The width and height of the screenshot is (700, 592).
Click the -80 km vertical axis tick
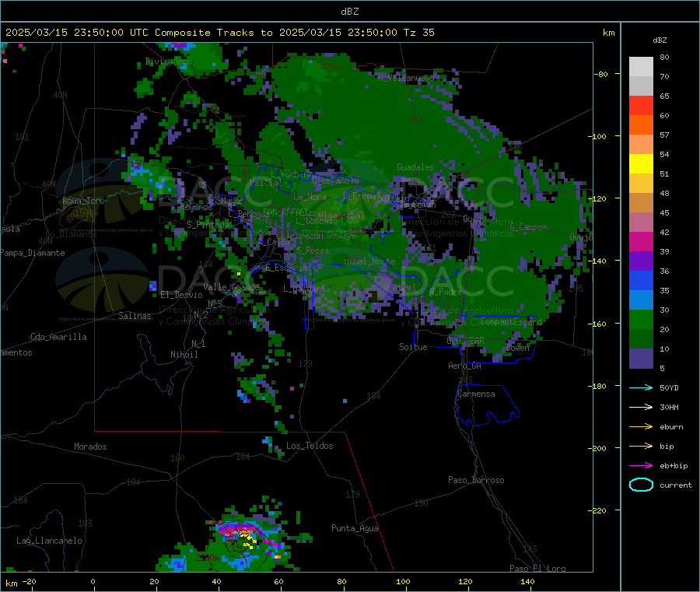[601, 74]
